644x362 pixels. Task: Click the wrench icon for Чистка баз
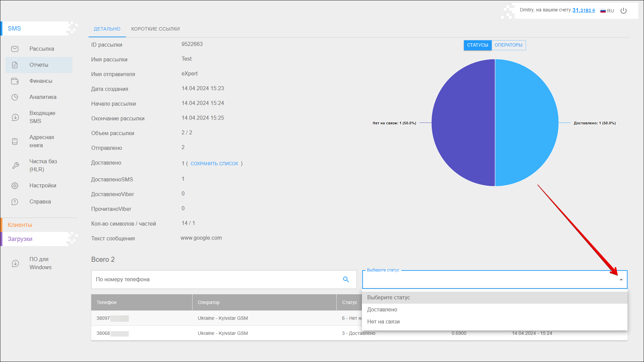[15, 166]
